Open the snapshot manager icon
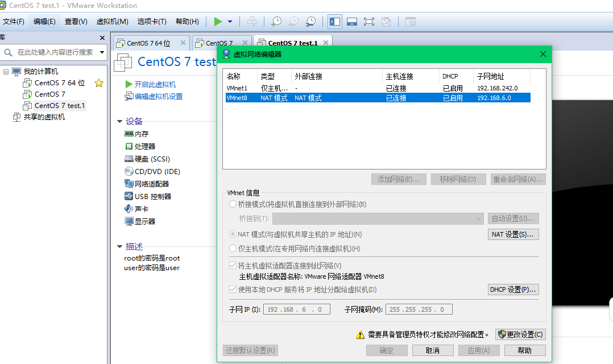This screenshot has width=613, height=364. (310, 22)
